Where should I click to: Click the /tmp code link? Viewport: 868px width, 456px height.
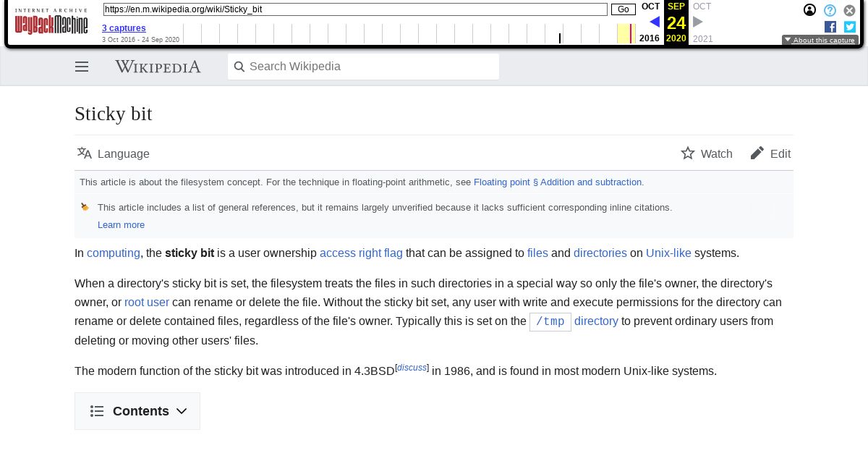[550, 322]
